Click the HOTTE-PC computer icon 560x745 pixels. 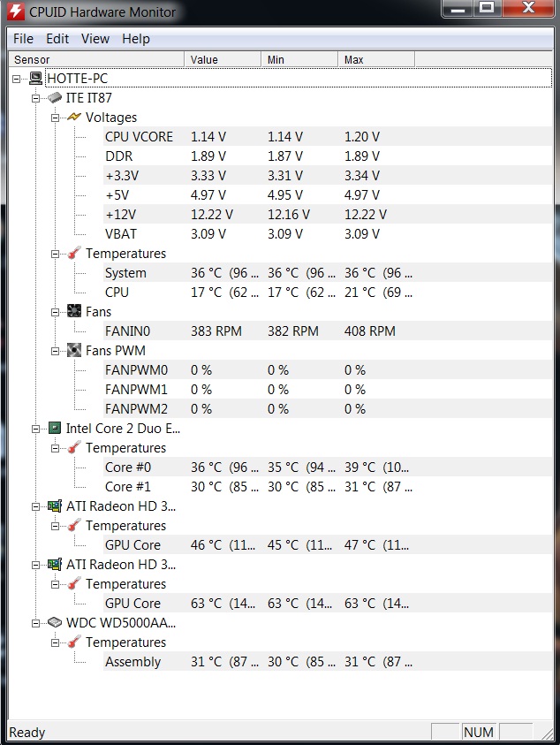pyautogui.click(x=35, y=79)
